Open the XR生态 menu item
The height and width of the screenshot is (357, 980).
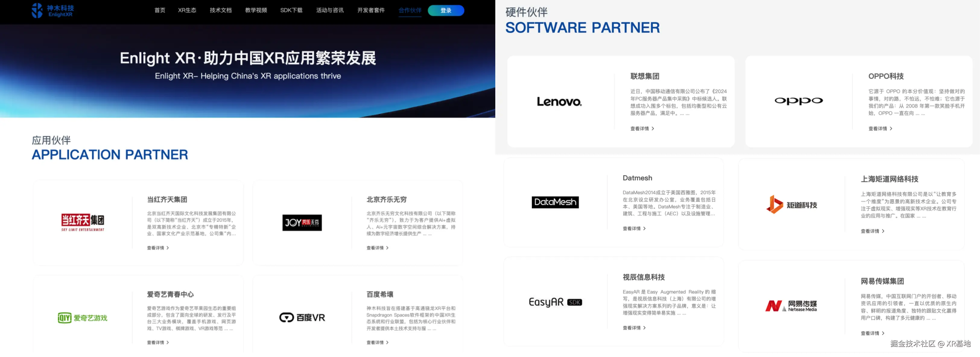[187, 10]
